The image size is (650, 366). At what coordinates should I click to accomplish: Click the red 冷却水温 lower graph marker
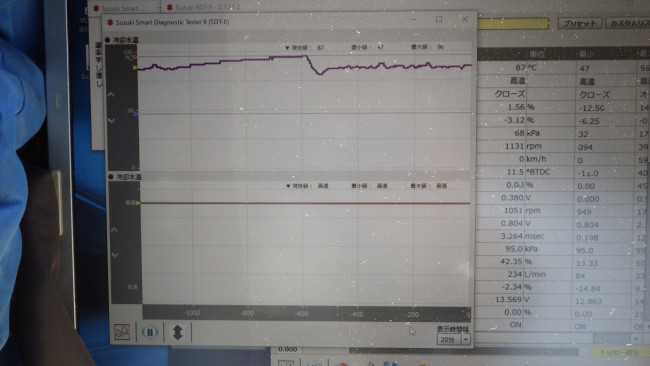pyautogui.click(x=111, y=177)
